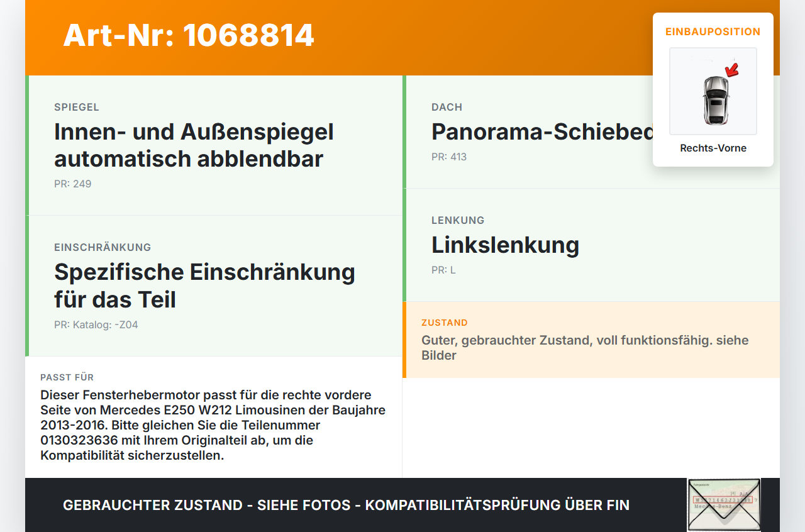Click the PR: 249 code text
805x532 pixels.
tap(73, 184)
